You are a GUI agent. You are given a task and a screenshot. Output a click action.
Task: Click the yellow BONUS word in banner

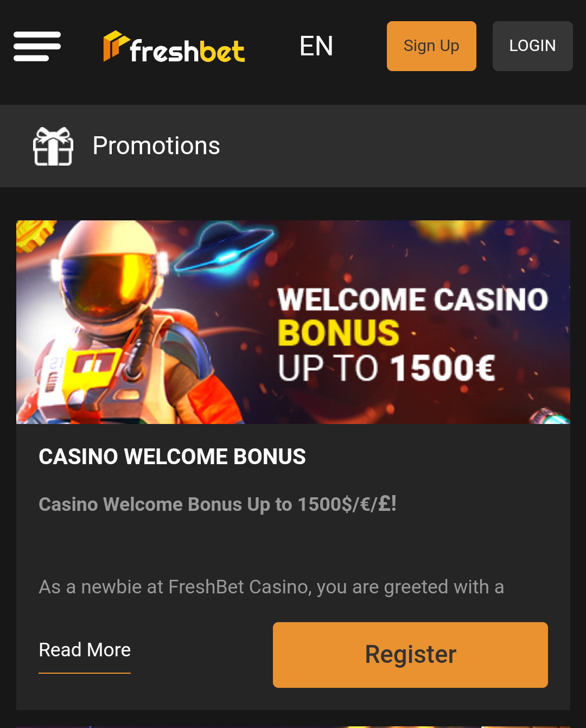coord(339,332)
